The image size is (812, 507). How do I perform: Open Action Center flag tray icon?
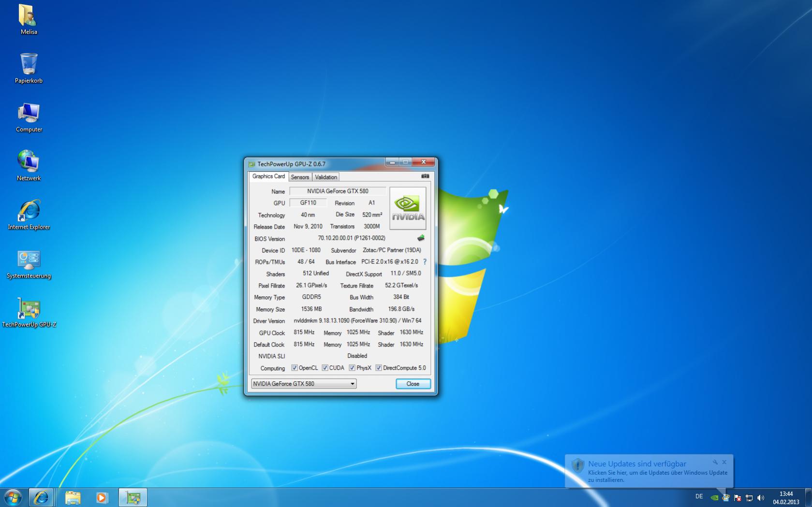738,497
